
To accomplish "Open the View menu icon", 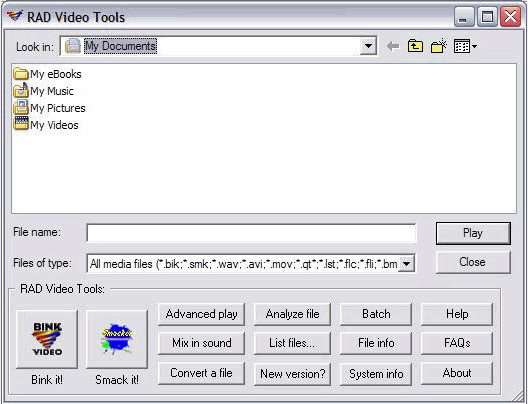I will coord(465,46).
